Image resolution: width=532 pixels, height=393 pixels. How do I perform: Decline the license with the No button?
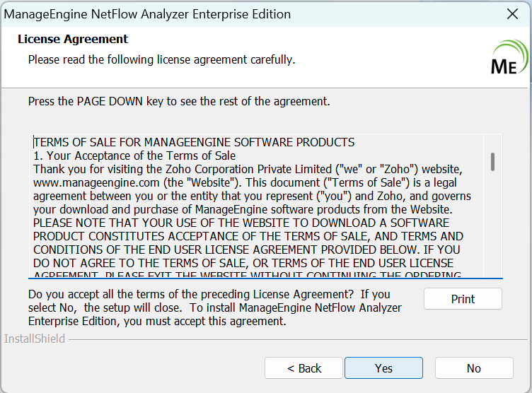pyautogui.click(x=474, y=368)
